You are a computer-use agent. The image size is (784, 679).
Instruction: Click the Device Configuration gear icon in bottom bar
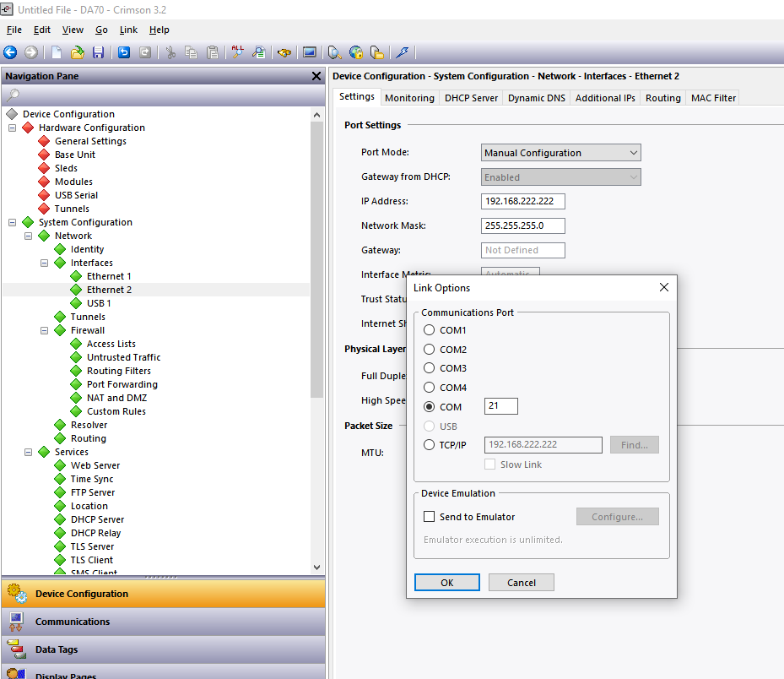(17, 594)
